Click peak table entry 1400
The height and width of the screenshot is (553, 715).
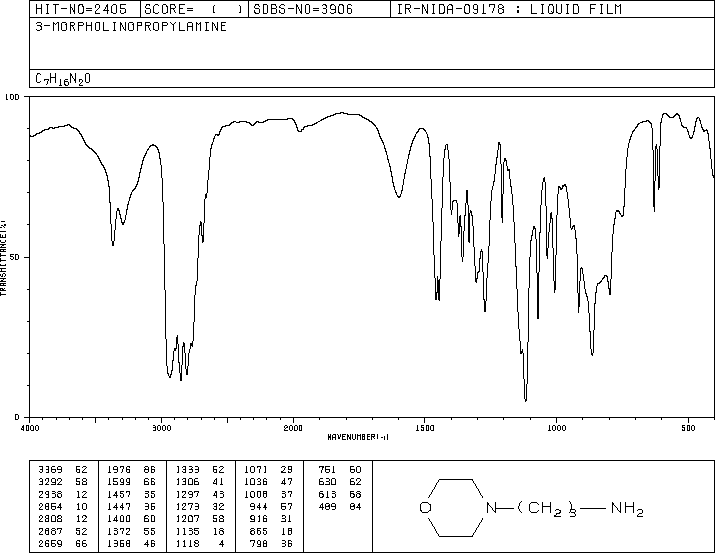tap(119, 519)
